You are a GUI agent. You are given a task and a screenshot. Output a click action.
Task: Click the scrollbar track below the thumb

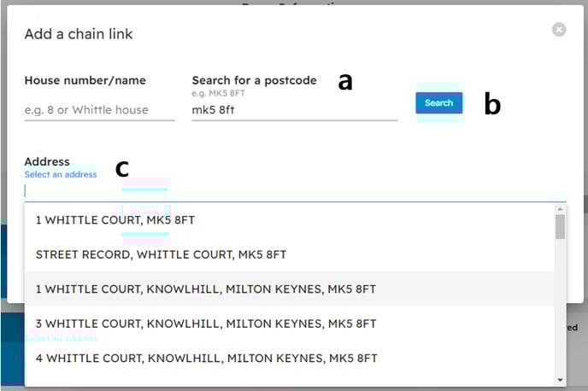point(560,307)
